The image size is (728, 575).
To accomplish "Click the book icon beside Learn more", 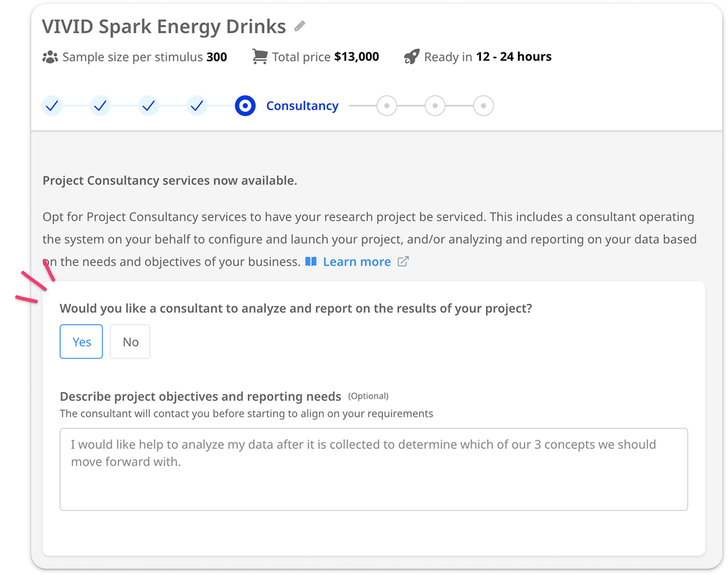I will [311, 262].
